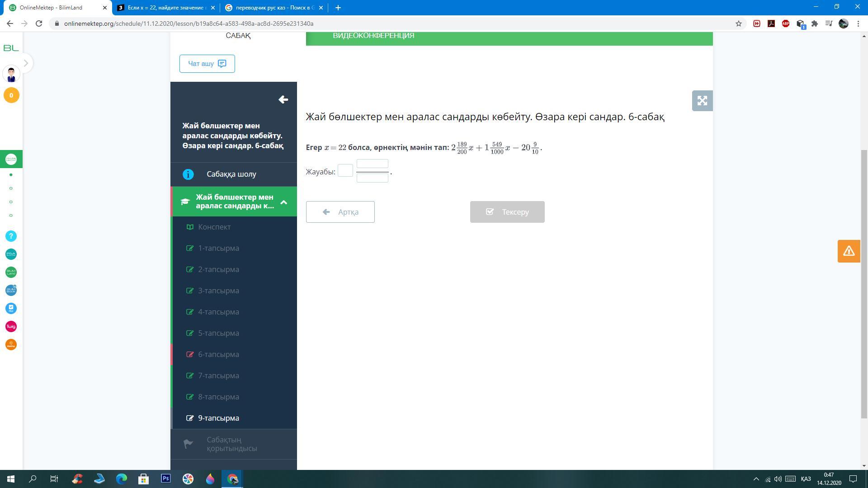The width and height of the screenshot is (868, 488).
Task: Show hidden system tray icons
Action: coord(756,479)
